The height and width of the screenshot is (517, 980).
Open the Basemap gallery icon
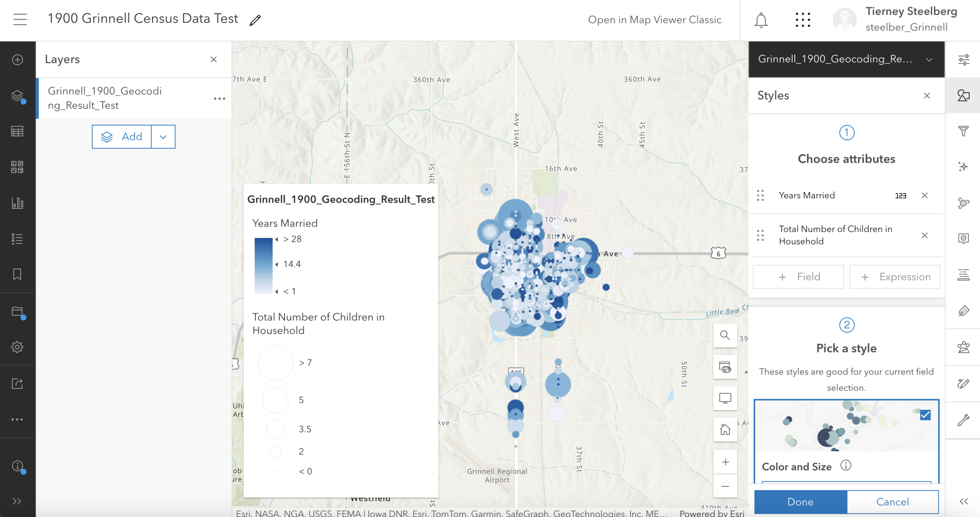pyautogui.click(x=17, y=167)
